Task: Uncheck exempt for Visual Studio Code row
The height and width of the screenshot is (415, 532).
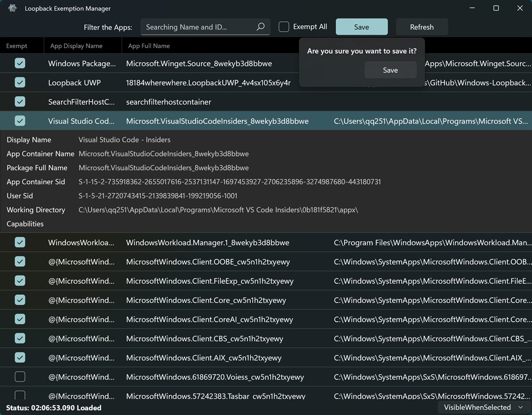Action: pos(20,121)
